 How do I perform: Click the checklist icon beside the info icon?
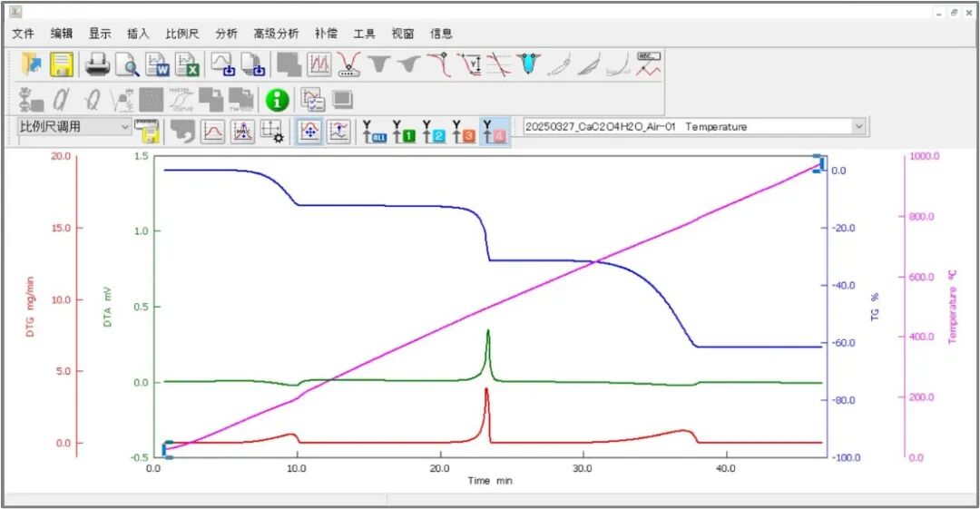click(x=312, y=99)
